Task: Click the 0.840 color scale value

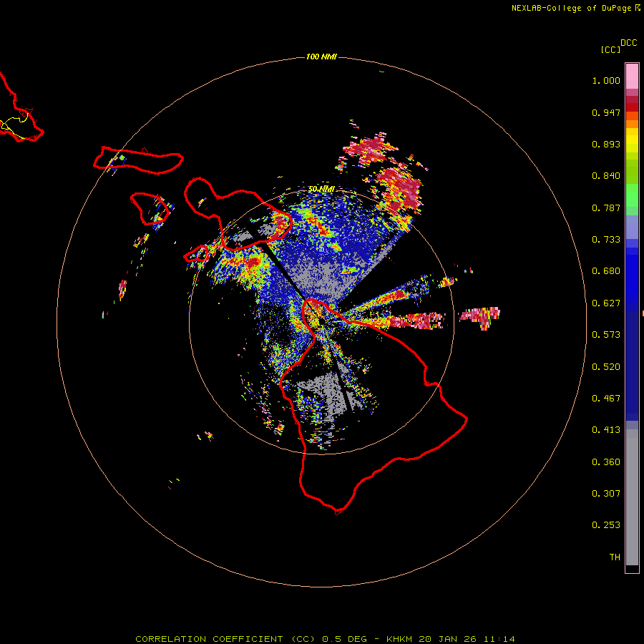Action: click(x=606, y=176)
